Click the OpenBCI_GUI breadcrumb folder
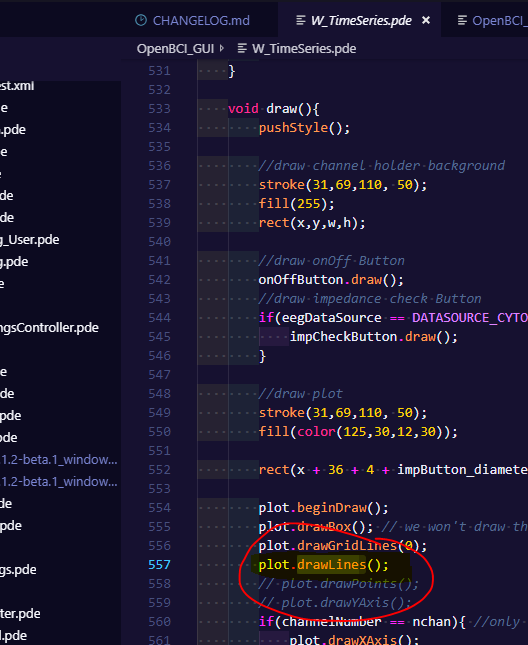The height and width of the screenshot is (645, 528). pos(175,49)
